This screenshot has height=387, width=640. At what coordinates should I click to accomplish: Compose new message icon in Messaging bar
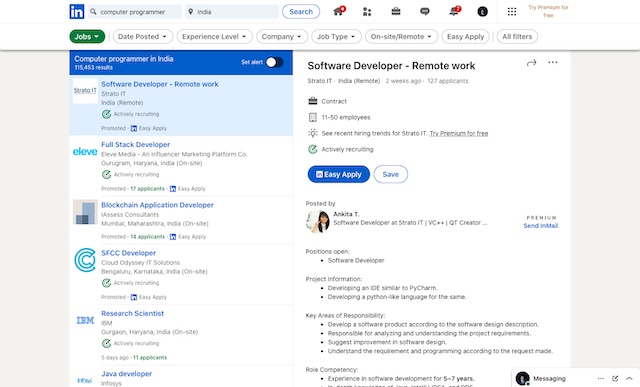click(x=615, y=378)
